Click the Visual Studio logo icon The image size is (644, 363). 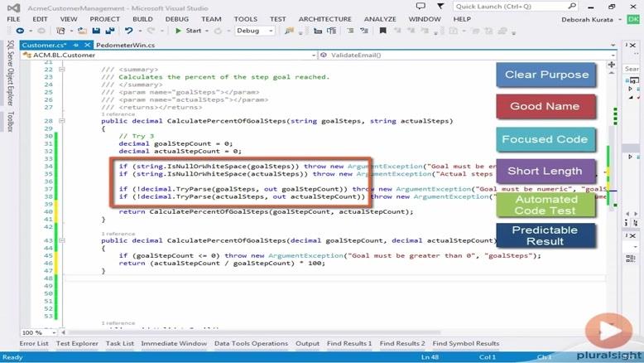coord(13,7)
